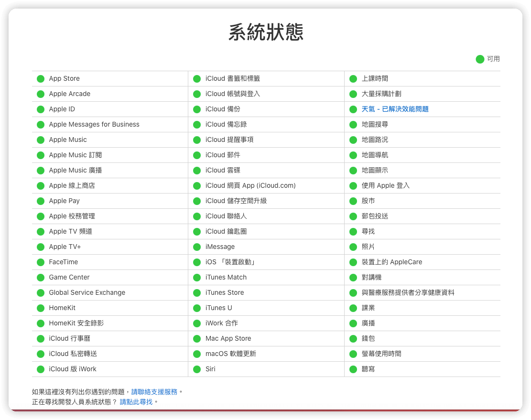Select the iCloud 帳號與登入 text
531x420 pixels.
(x=233, y=94)
